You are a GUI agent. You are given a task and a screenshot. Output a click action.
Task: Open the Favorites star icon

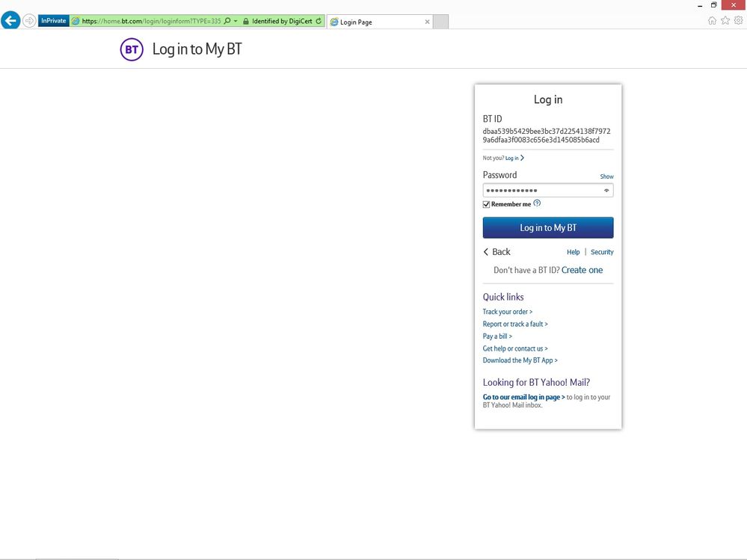pos(725,21)
